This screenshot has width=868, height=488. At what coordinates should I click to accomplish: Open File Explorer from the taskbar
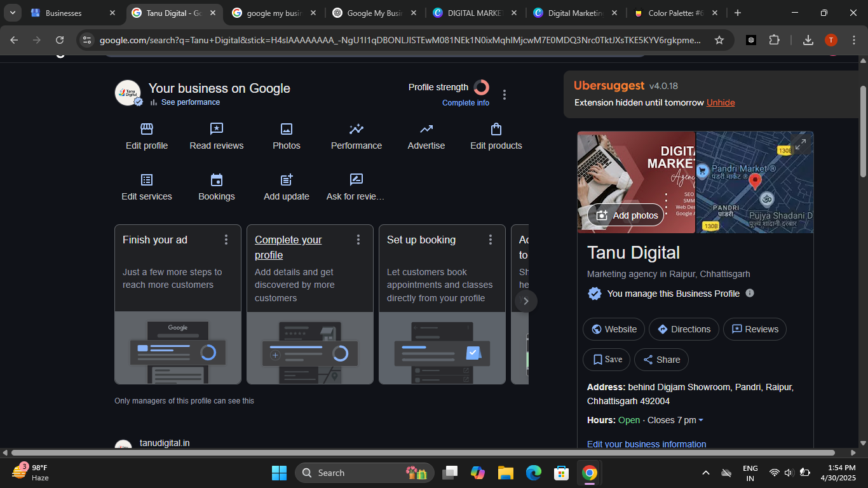(x=505, y=473)
